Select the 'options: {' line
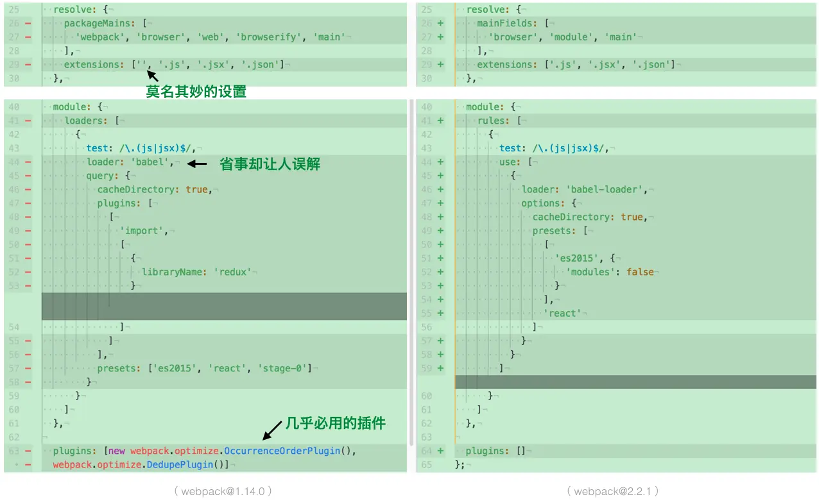This screenshot has width=819, height=504. pyautogui.click(x=549, y=203)
